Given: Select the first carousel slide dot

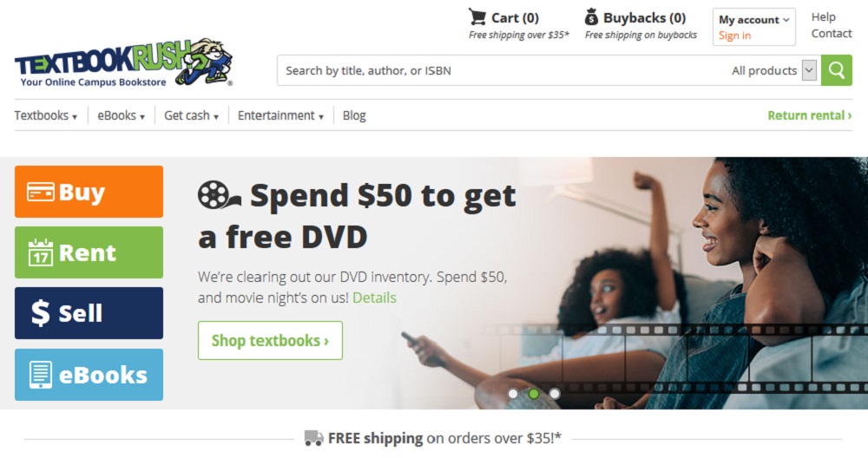Looking at the screenshot, I should click(x=513, y=393).
